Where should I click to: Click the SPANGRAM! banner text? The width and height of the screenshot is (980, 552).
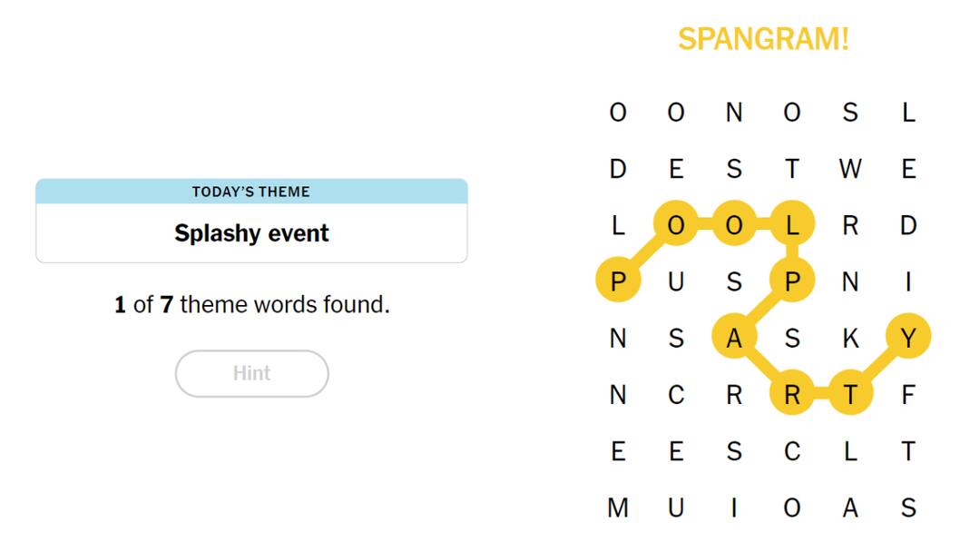(765, 40)
